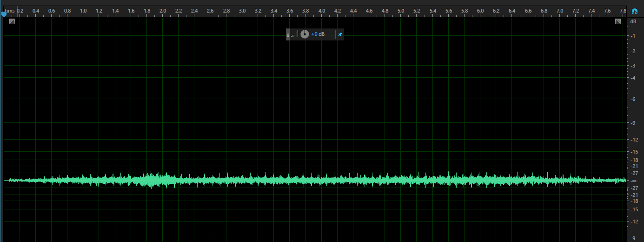Viewport: 644px width, 242px height.
Task: Click the 3.4 mark on the time ruler
Action: [x=274, y=10]
